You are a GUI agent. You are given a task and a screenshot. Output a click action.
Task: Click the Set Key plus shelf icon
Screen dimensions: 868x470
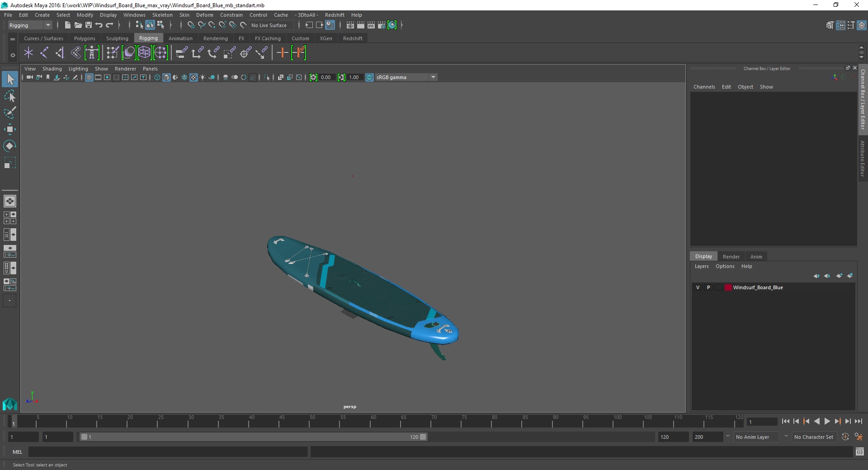(282, 53)
